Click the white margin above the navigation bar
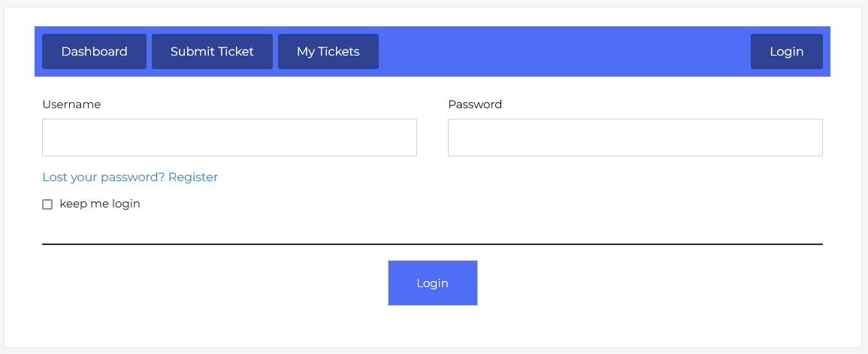Image resolution: width=868 pixels, height=354 pixels. tap(432, 17)
